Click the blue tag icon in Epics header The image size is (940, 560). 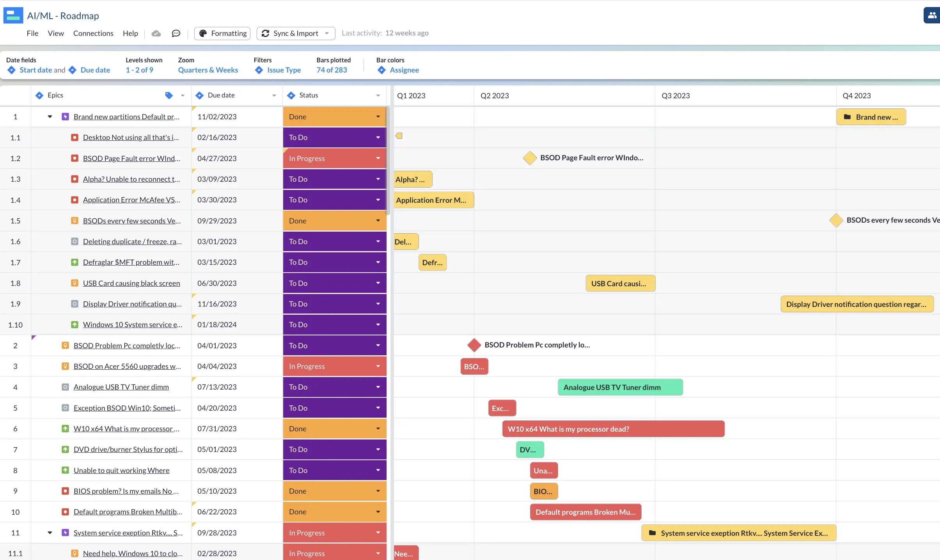pyautogui.click(x=169, y=96)
